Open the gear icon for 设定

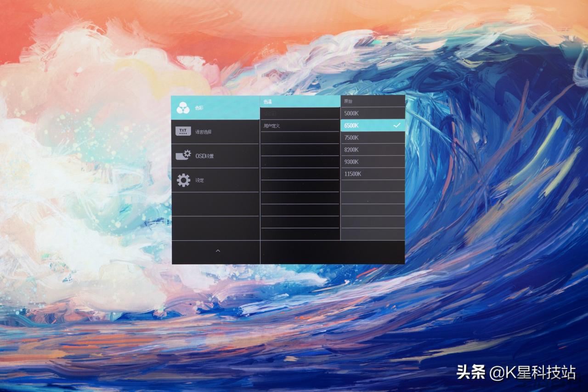click(x=183, y=180)
